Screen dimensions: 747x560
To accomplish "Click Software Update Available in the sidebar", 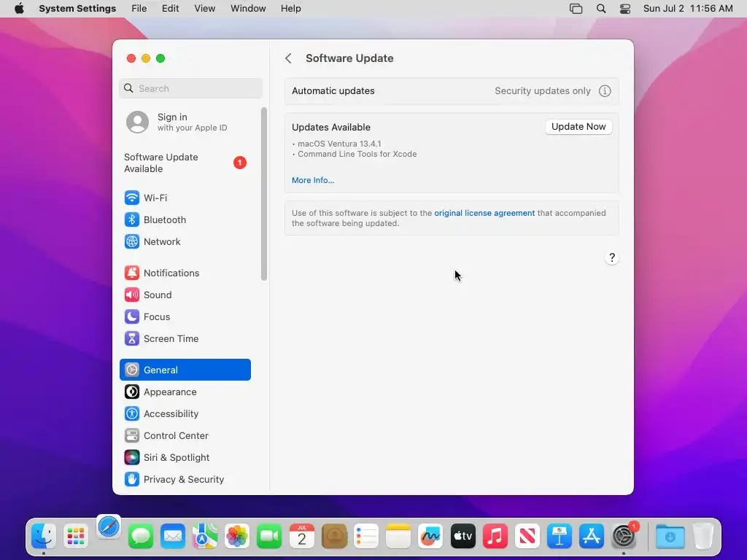I will [185, 163].
